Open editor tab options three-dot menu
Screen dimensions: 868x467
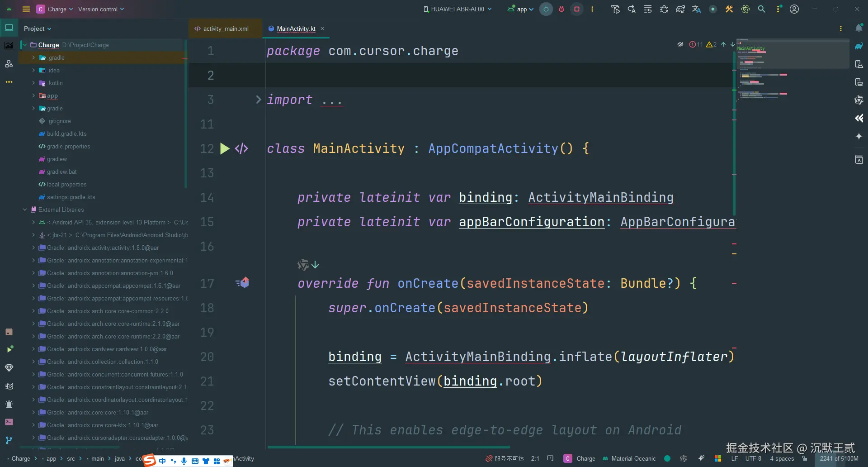(841, 29)
